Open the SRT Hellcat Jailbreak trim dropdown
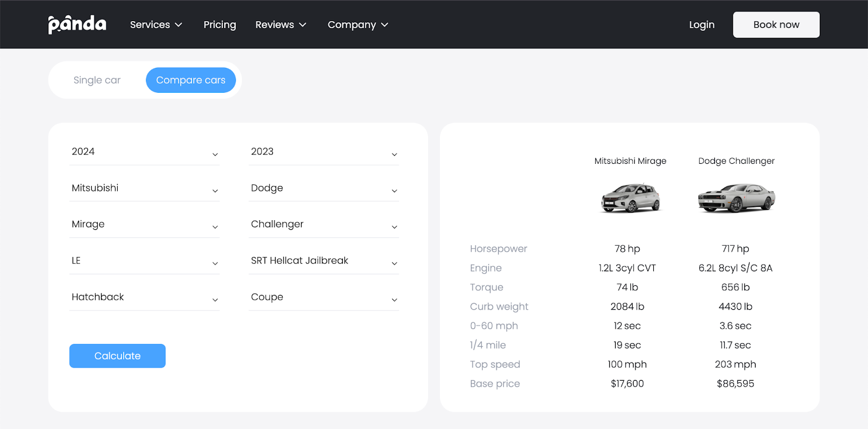This screenshot has height=429, width=868. coord(323,261)
